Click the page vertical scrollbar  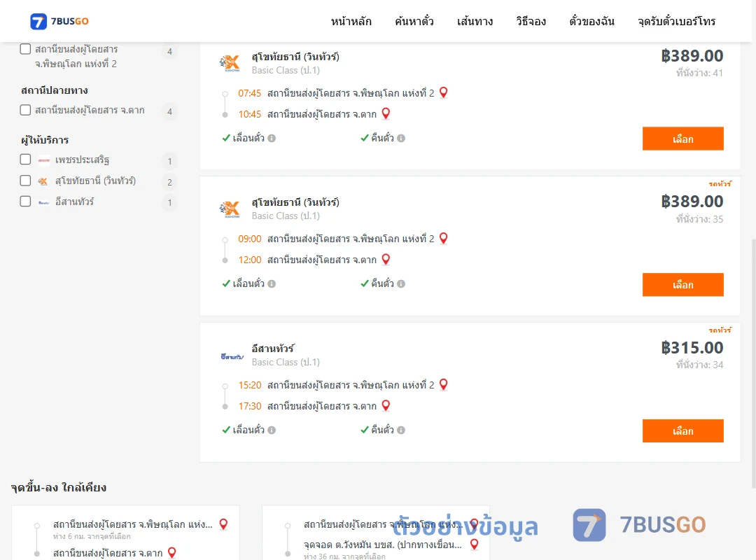[x=752, y=364]
